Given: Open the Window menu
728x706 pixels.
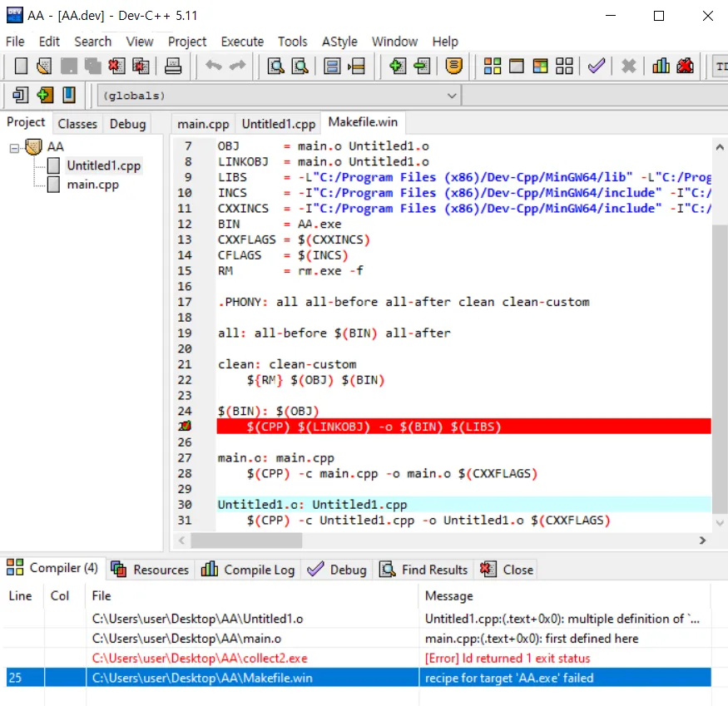Looking at the screenshot, I should tap(394, 42).
